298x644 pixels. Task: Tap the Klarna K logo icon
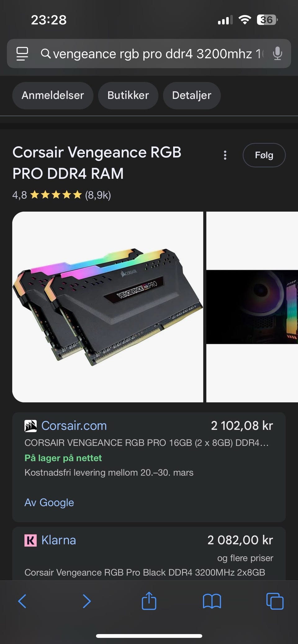pos(30,540)
